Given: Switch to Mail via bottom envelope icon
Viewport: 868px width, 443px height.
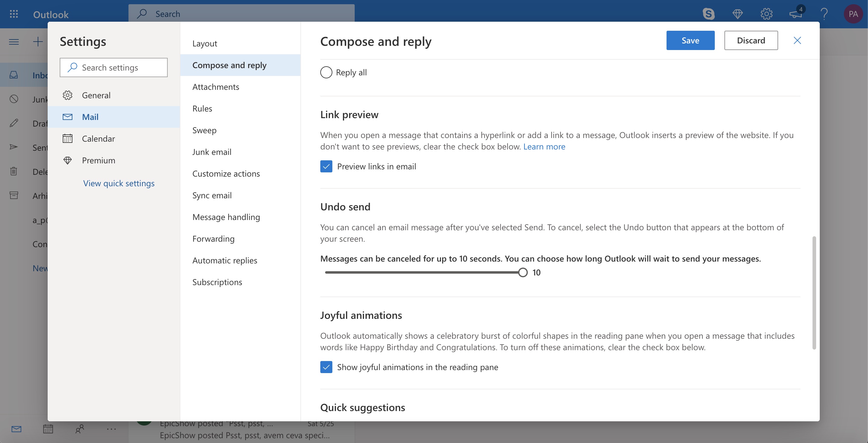Looking at the screenshot, I should (x=16, y=429).
